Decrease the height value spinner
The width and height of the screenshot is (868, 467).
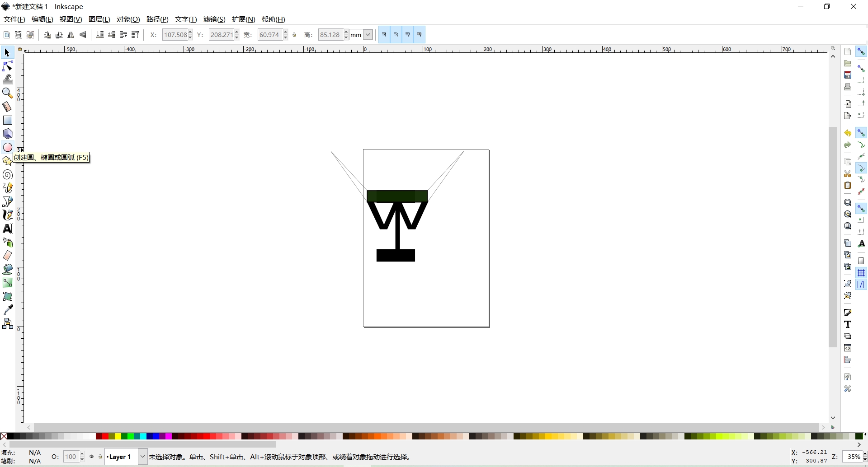346,37
